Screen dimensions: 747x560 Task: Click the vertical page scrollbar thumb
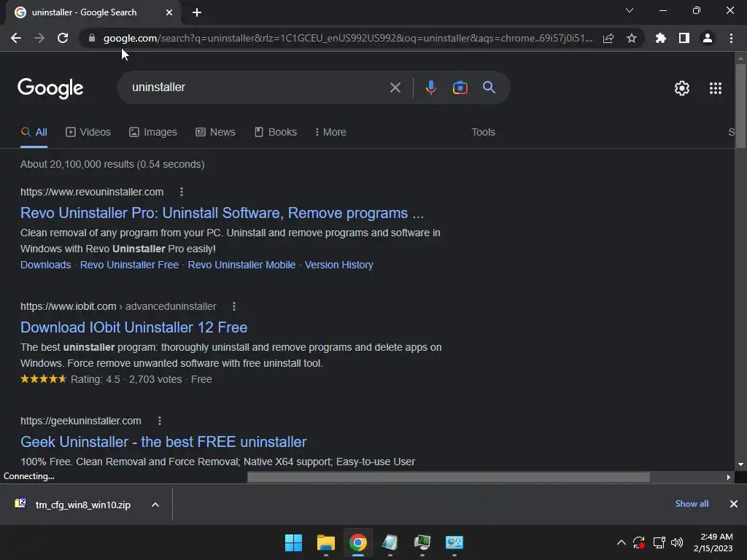(x=740, y=106)
